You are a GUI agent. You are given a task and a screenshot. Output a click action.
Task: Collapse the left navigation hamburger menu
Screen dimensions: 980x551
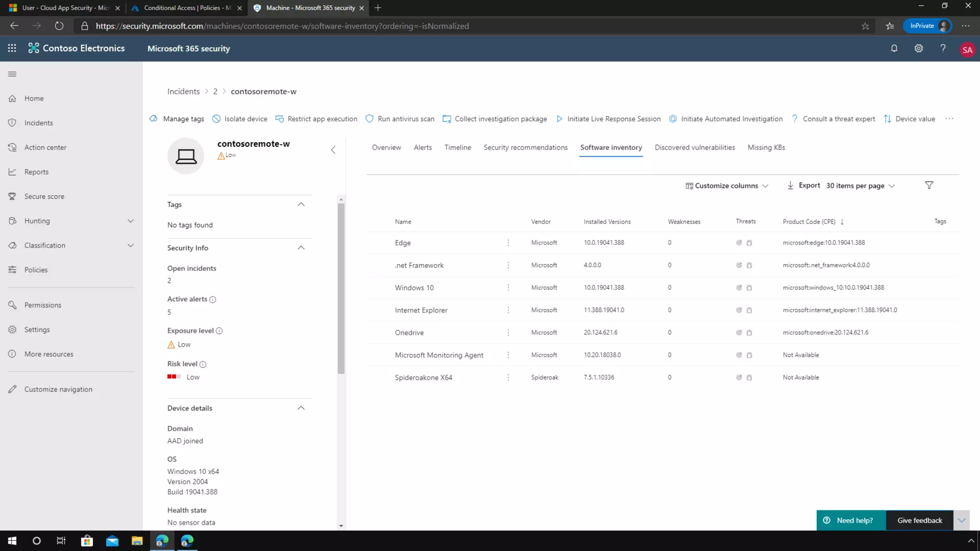coord(12,74)
